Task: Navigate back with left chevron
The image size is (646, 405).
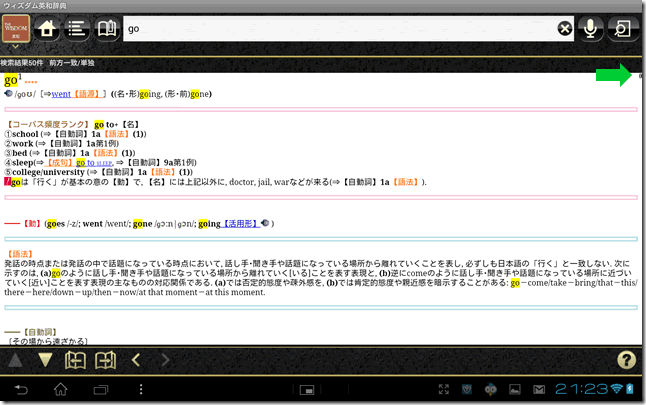Action: [x=136, y=359]
